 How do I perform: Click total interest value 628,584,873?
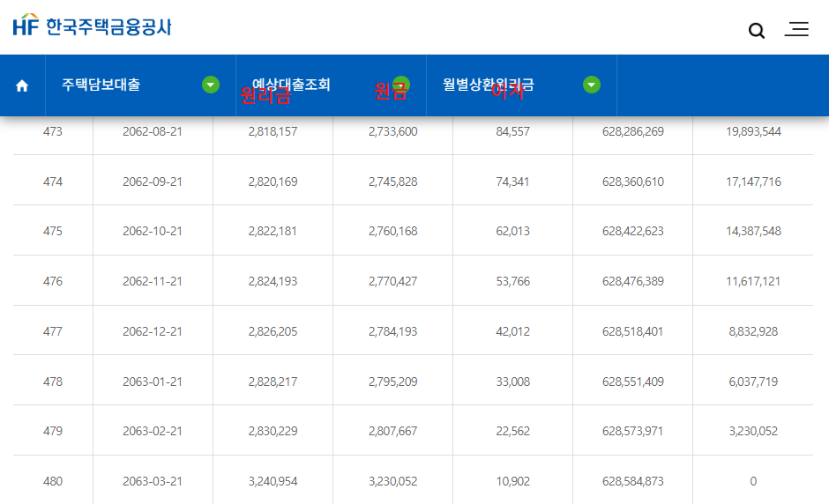(633, 481)
